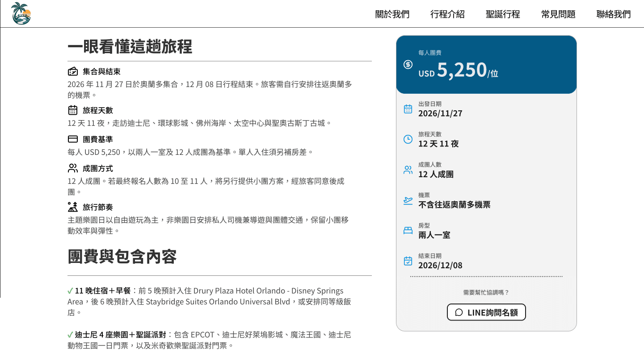Click the 團費與包含內容 heading
The image size is (644, 362).
click(x=122, y=257)
